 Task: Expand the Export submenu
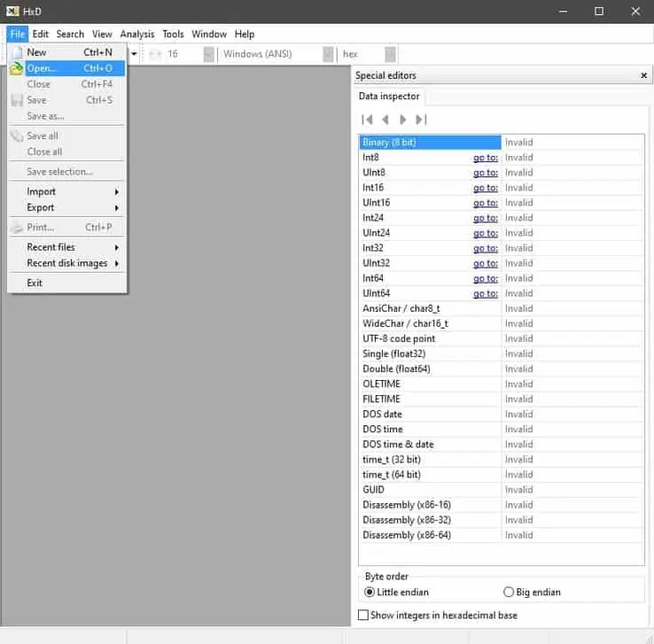coord(66,207)
